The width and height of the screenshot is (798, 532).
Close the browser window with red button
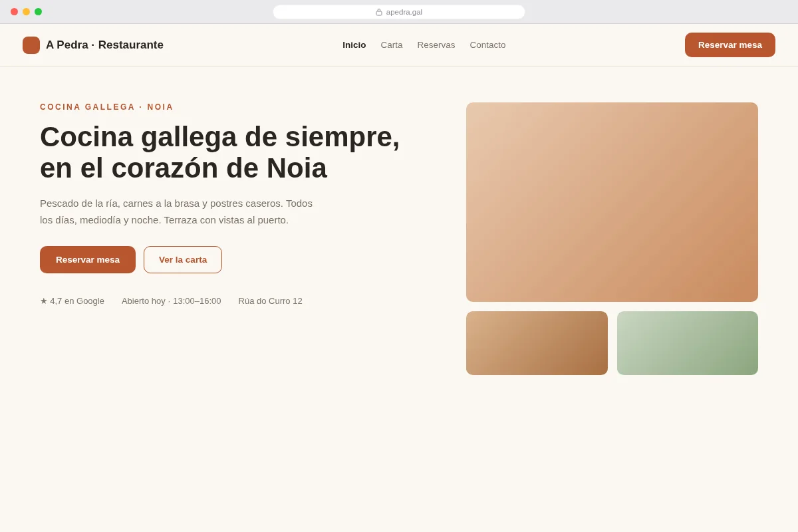pyautogui.click(x=14, y=12)
